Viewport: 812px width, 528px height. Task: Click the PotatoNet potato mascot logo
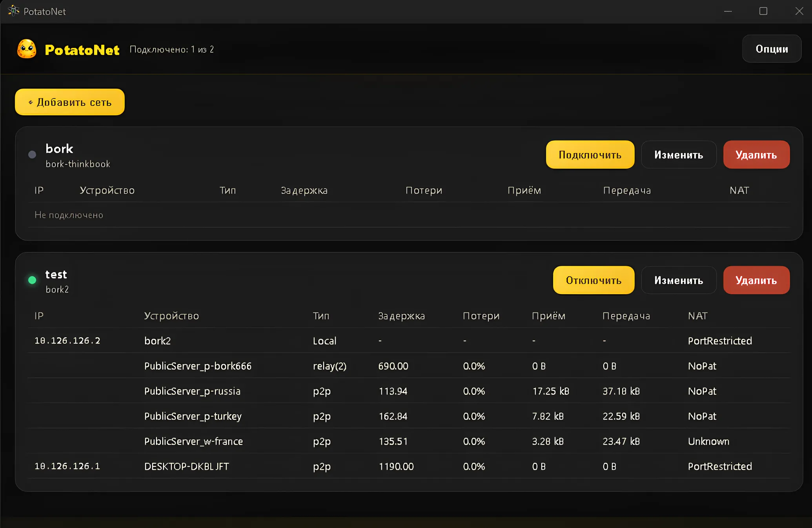coord(27,49)
